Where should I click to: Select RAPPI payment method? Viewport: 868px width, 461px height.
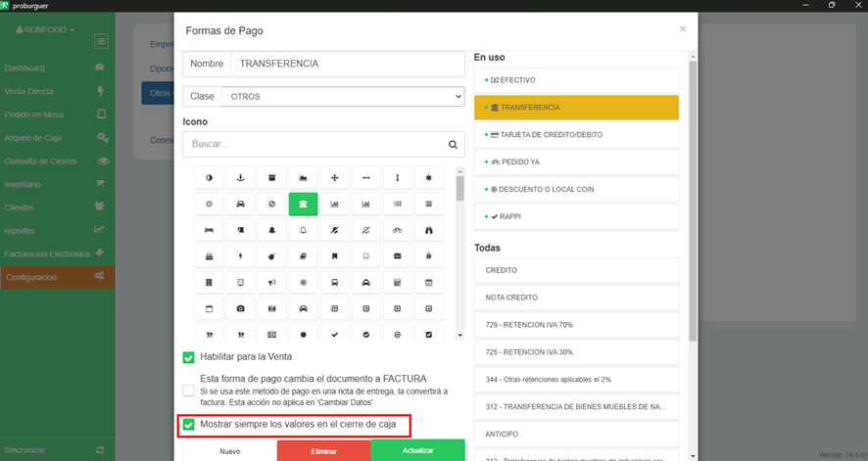click(x=576, y=216)
